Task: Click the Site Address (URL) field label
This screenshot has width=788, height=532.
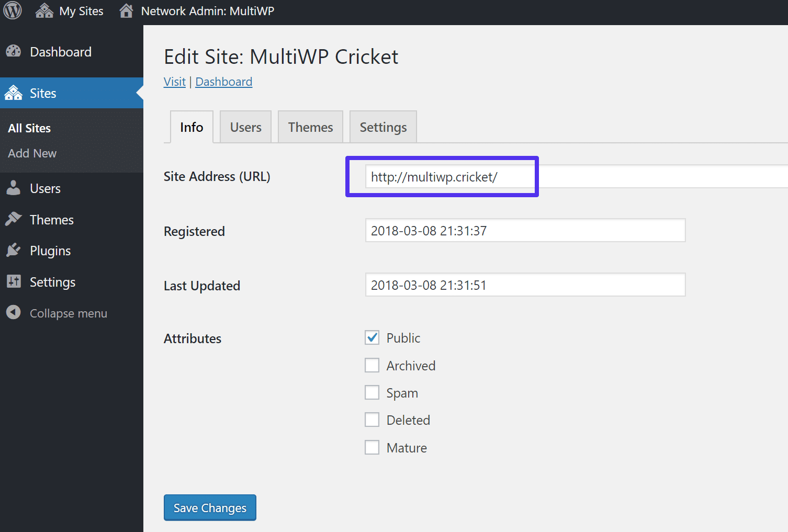Action: (x=217, y=177)
